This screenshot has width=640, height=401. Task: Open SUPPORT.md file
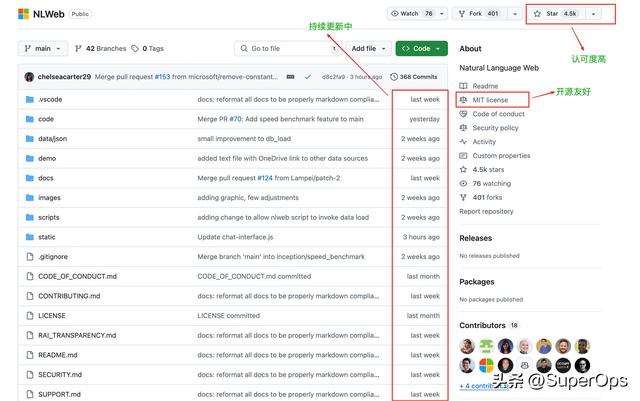click(x=59, y=394)
